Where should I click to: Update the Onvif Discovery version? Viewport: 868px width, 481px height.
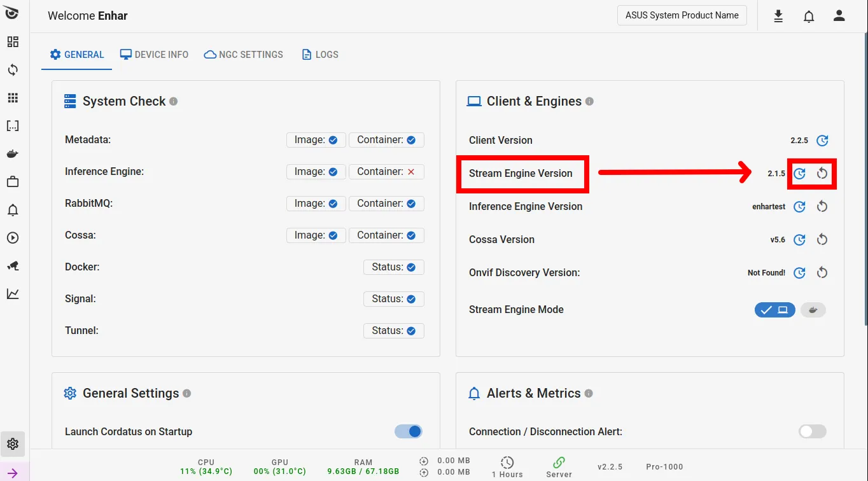(800, 273)
